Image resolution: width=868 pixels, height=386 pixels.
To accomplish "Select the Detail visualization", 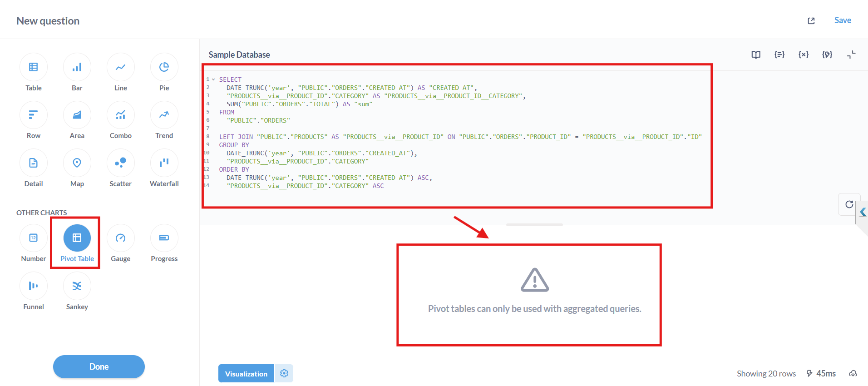I will (34, 163).
